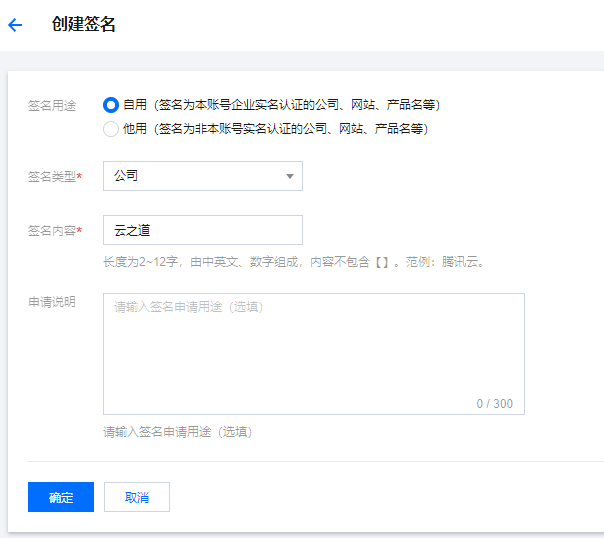Click the 确定 button
The image size is (604, 538).
61,497
